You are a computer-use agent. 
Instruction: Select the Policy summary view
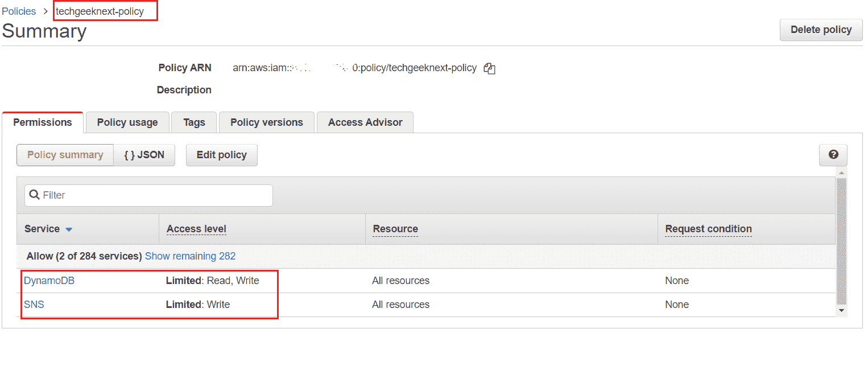point(65,155)
